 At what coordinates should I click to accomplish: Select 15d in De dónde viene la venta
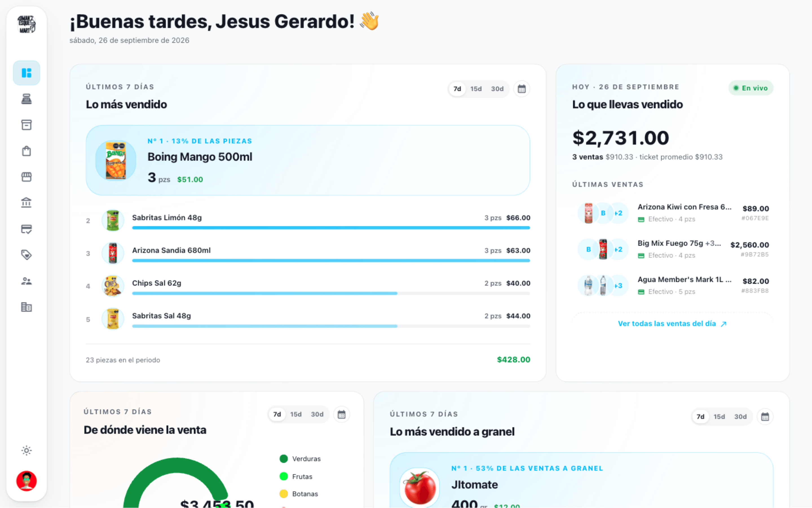click(x=295, y=414)
